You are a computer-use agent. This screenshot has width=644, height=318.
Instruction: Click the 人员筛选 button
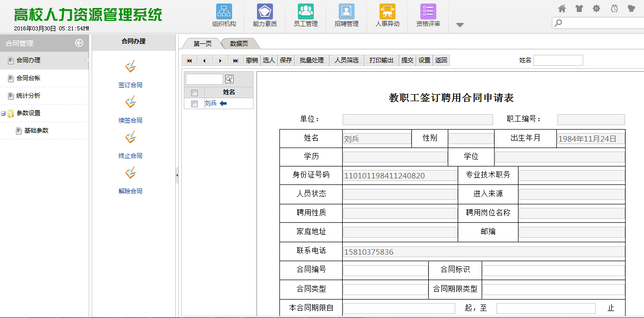347,60
